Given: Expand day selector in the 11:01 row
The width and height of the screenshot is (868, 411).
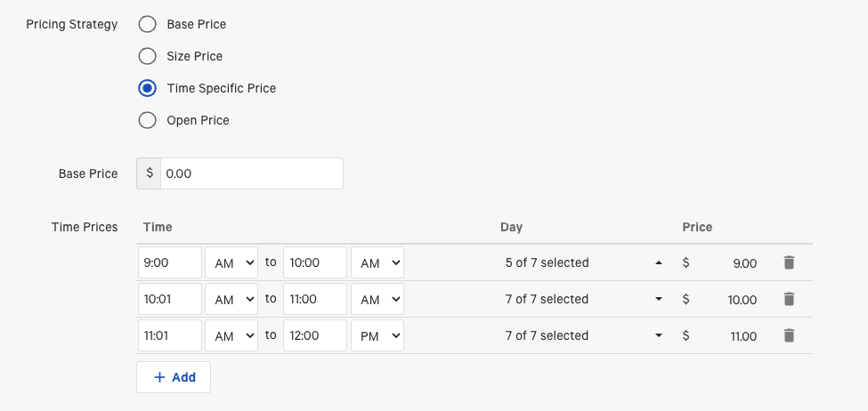Looking at the screenshot, I should point(582,335).
